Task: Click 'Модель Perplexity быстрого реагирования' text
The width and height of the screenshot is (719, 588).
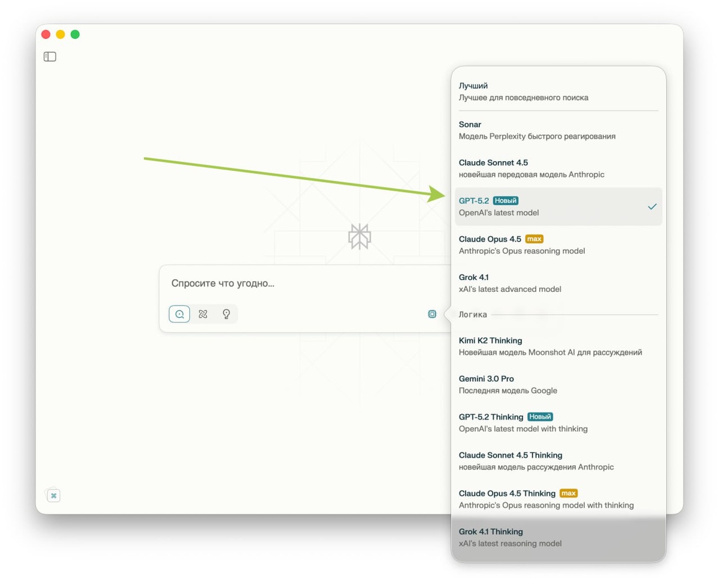Action: coord(537,137)
